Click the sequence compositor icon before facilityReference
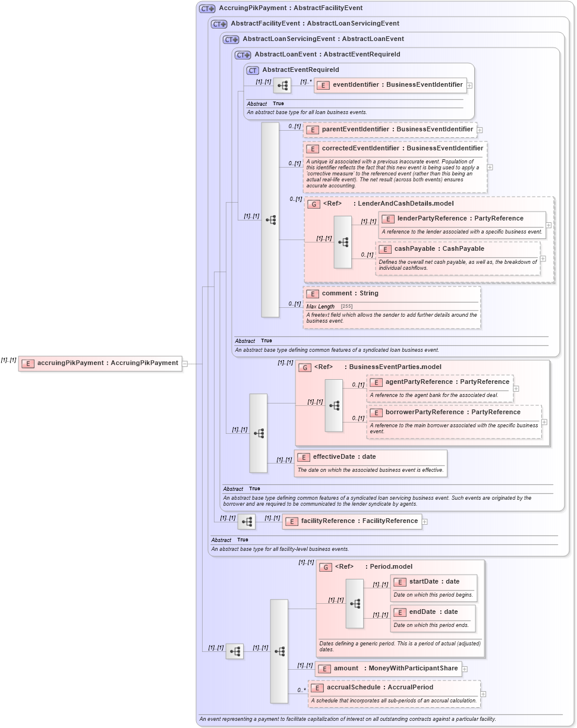 246,521
